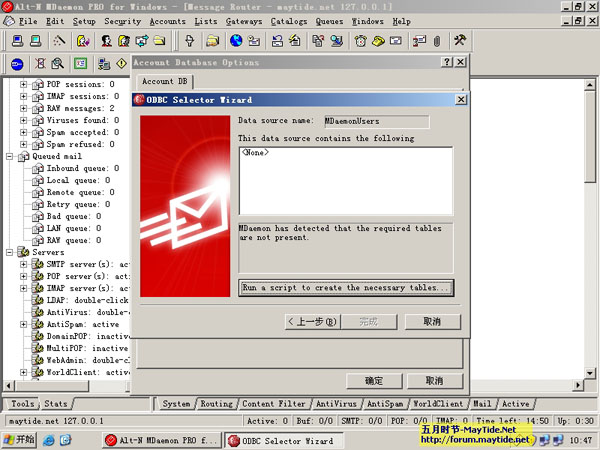This screenshot has width=600, height=450.
Task: Expand the RAW messages tree item
Action: [24, 108]
